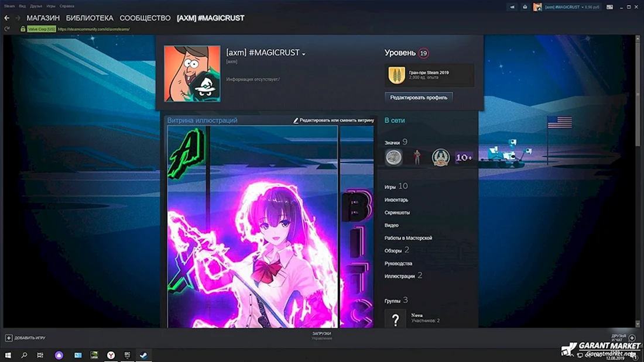
Task: Reload the page with the refresh icon
Action: (6, 29)
